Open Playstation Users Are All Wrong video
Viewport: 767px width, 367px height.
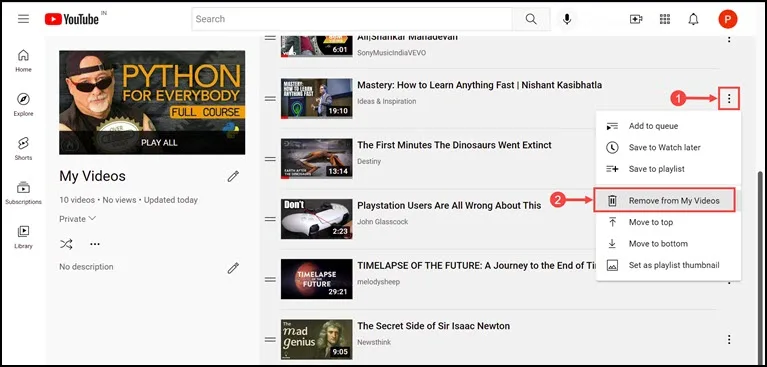click(x=449, y=206)
